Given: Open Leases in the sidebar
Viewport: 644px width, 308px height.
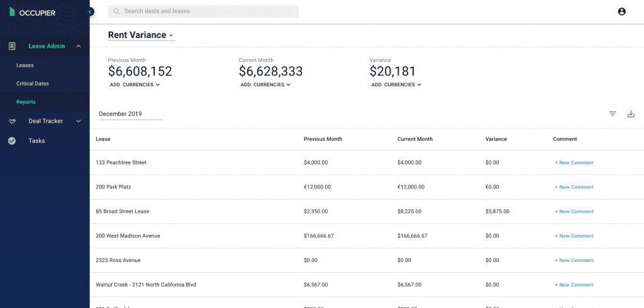Looking at the screenshot, I should point(25,66).
